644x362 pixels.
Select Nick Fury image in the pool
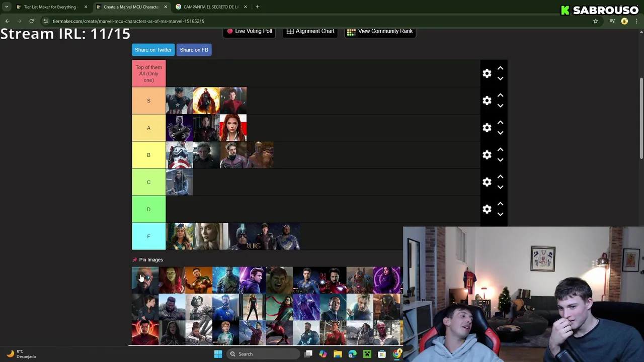[x=145, y=280]
